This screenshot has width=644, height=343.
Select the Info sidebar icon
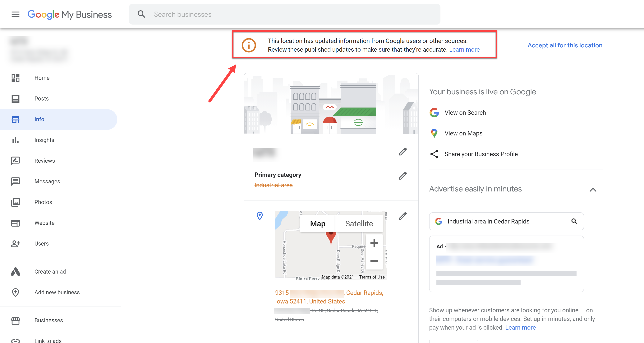click(15, 119)
